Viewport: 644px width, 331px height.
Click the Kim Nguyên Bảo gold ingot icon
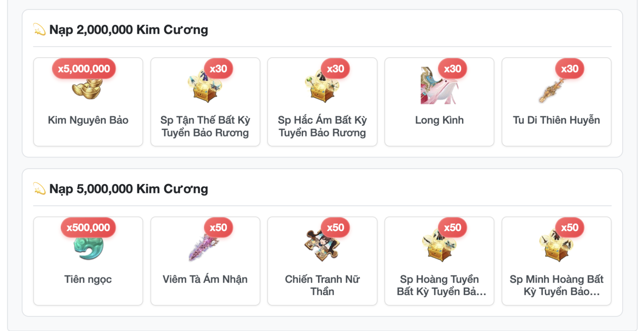pyautogui.click(x=88, y=88)
